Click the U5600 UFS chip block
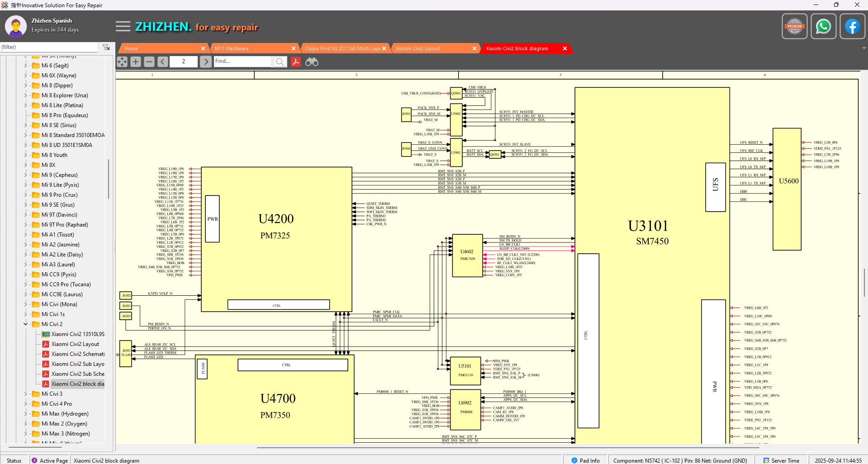 coord(787,189)
